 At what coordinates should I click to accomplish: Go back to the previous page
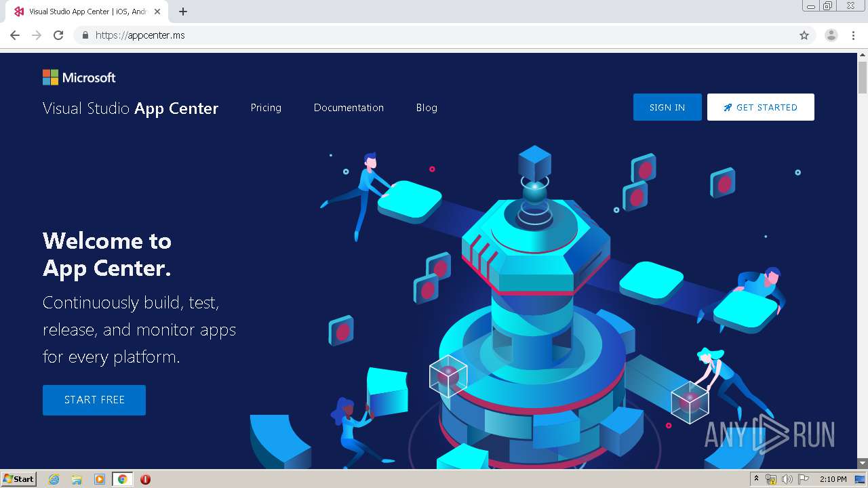pos(15,35)
